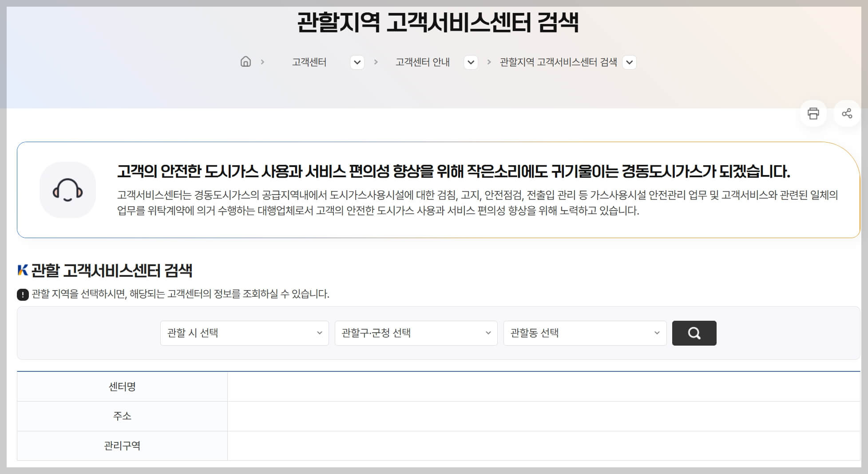Open the 관할 시 선택 dropdown
868x474 pixels.
(x=244, y=333)
